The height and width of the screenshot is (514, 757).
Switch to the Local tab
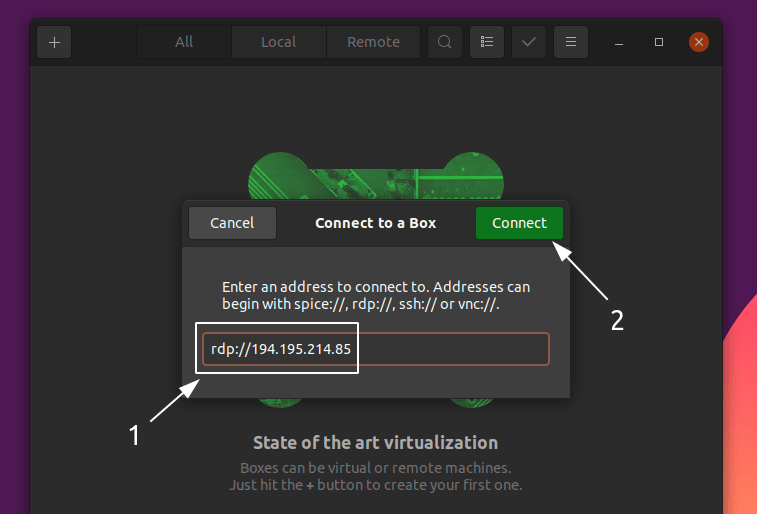pyautogui.click(x=278, y=42)
